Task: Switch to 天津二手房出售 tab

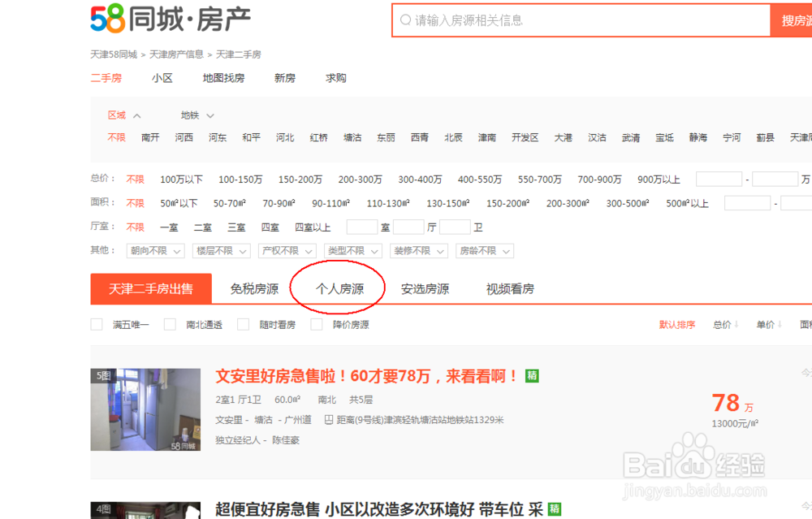Action: (x=151, y=288)
